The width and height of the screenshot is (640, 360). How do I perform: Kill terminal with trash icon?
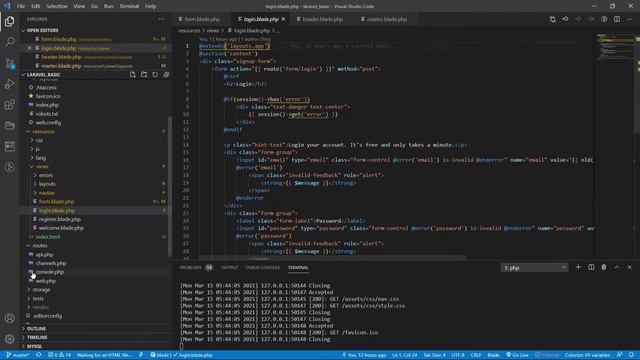(x=604, y=267)
